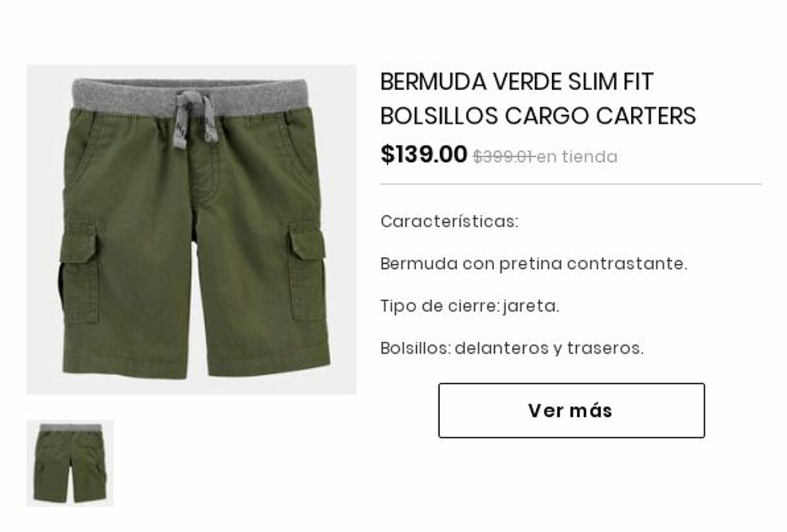This screenshot has width=787, height=532.
Task: Click the gray waistband in main photo
Action: (x=190, y=96)
